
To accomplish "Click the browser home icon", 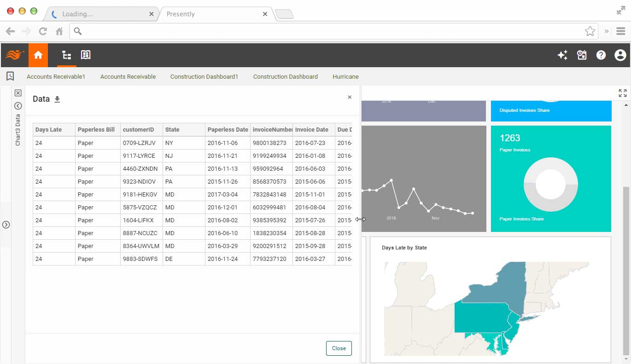I will click(x=59, y=31).
